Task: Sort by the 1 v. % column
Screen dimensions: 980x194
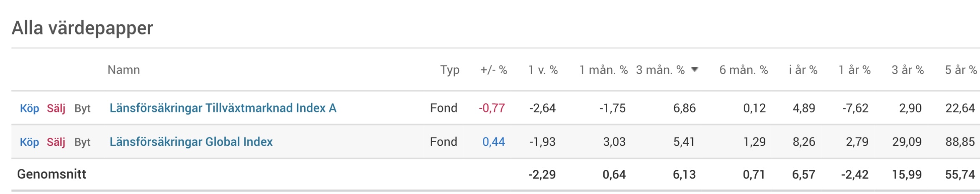Action: pos(543,70)
